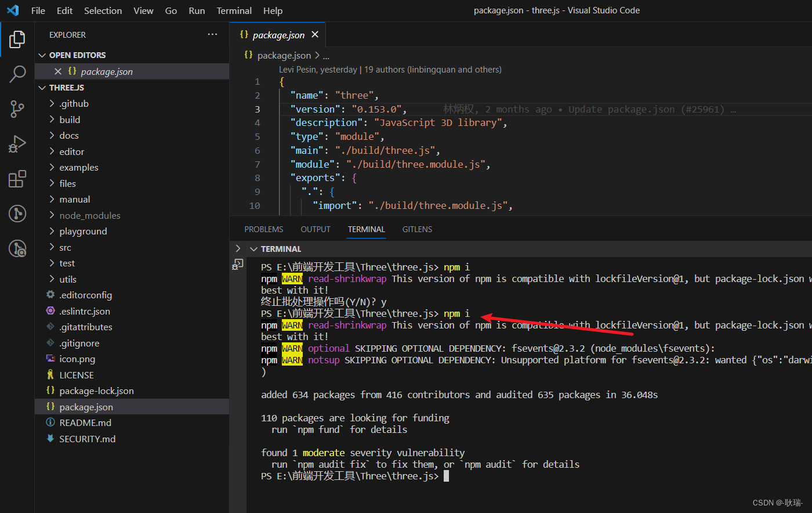The image size is (812, 513).
Task: Expand the docs folder
Action: 52,135
